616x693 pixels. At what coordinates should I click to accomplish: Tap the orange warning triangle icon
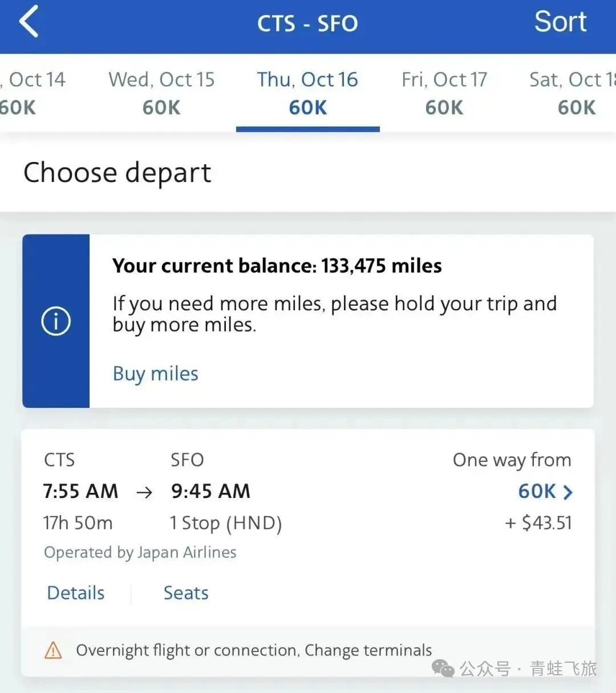point(53,650)
